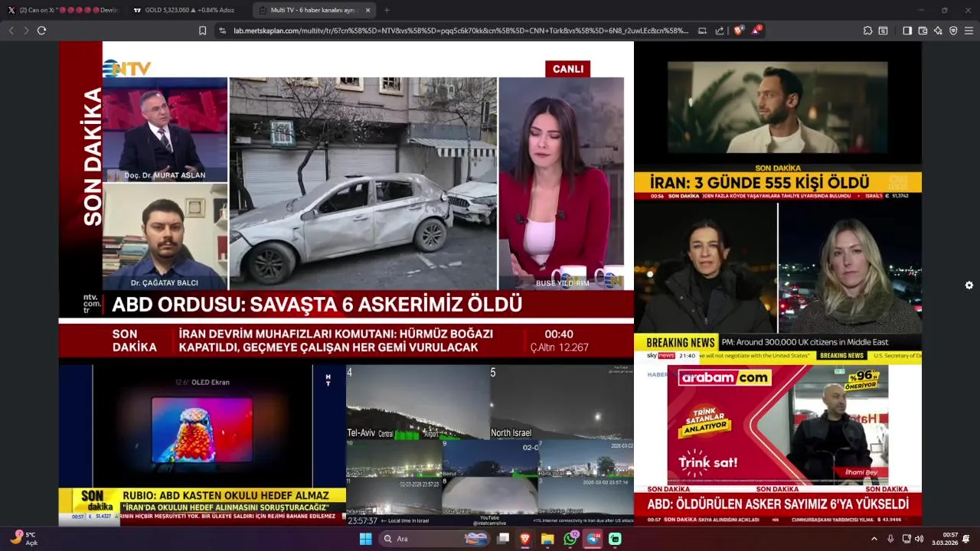
Task: Click 'RUBIO: ABD KASTEN OKULU HEDEF ALMAZ' text
Action: point(226,495)
